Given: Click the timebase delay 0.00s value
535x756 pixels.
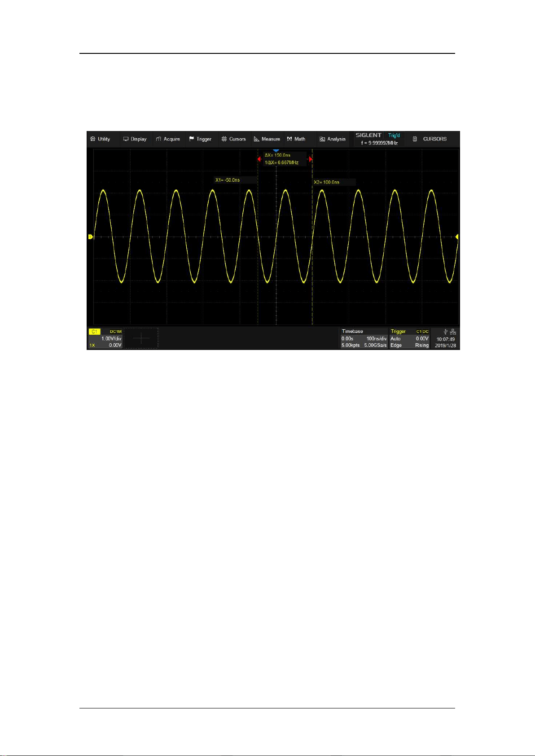Looking at the screenshot, I should pyautogui.click(x=347, y=339).
